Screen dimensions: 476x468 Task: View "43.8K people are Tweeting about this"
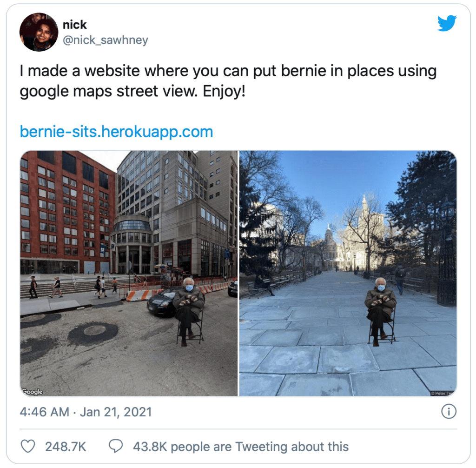pyautogui.click(x=241, y=447)
